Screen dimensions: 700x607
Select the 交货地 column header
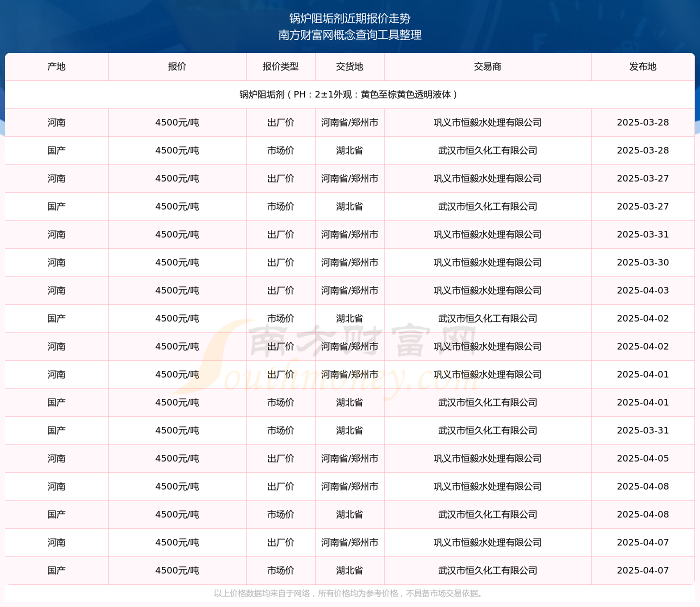pos(349,66)
